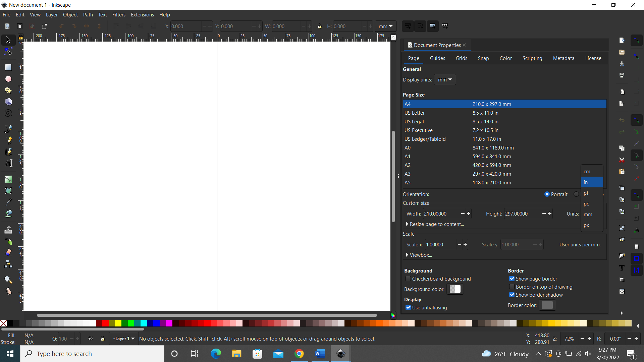
Task: Open the Background color picker
Action: click(x=455, y=289)
